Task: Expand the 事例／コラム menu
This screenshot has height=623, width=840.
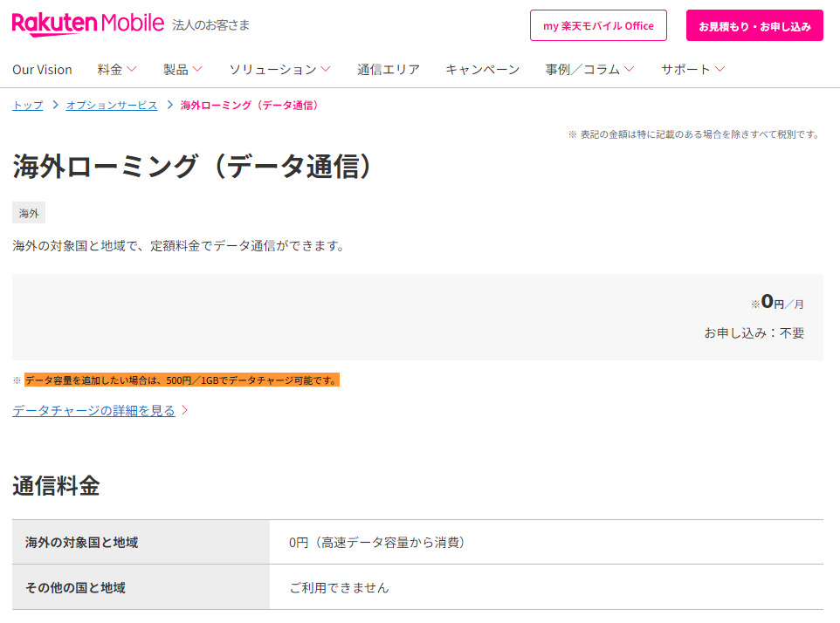Action: coord(589,70)
